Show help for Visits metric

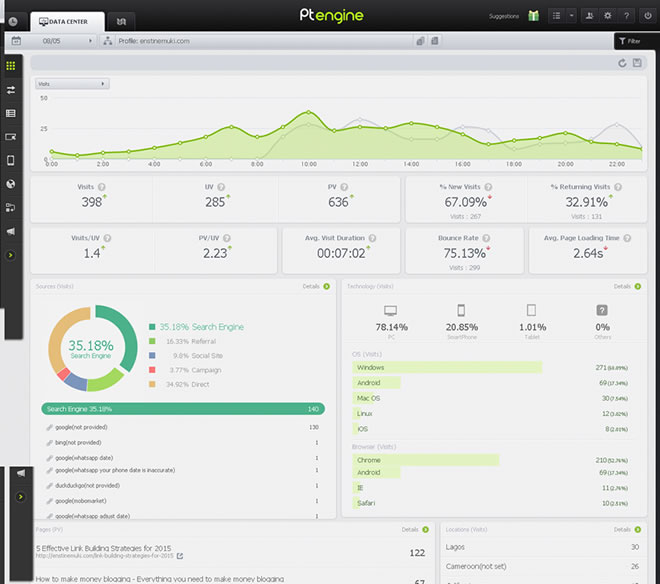click(x=102, y=187)
